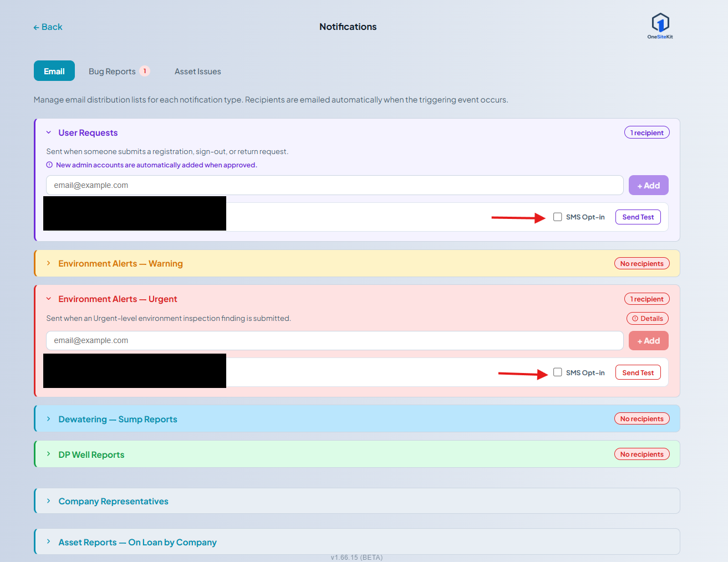Select the Email tab
The width and height of the screenshot is (728, 562).
[x=54, y=71]
